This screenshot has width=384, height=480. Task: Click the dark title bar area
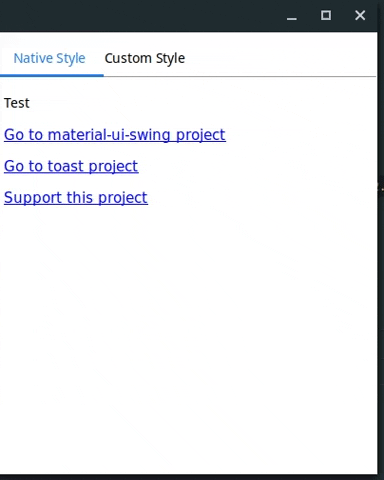point(140,16)
